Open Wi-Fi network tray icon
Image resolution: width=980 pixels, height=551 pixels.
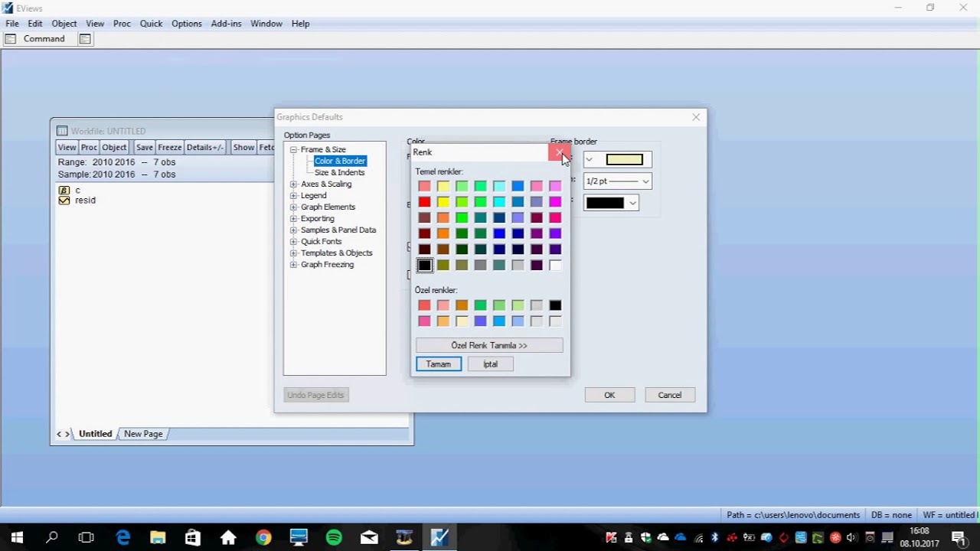[697, 538]
